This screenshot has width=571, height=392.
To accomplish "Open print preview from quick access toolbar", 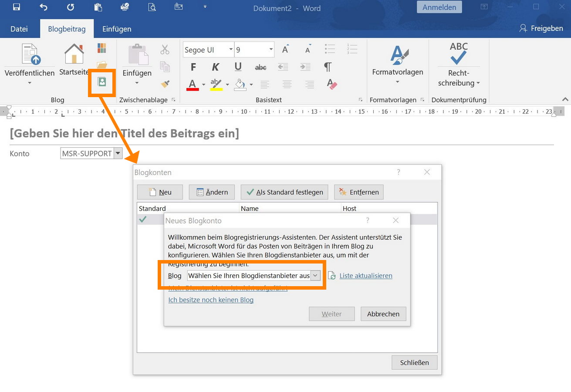I will [152, 7].
